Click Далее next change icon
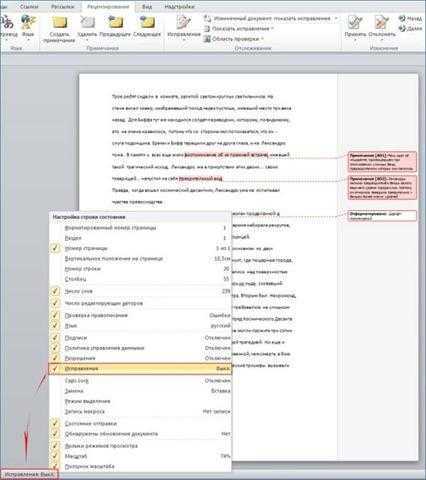 tap(411, 29)
